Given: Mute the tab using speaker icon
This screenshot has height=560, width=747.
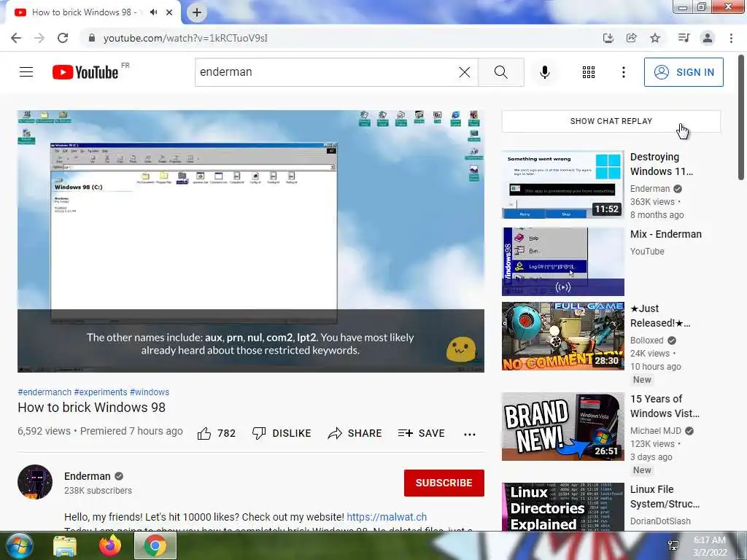Looking at the screenshot, I should point(153,12).
